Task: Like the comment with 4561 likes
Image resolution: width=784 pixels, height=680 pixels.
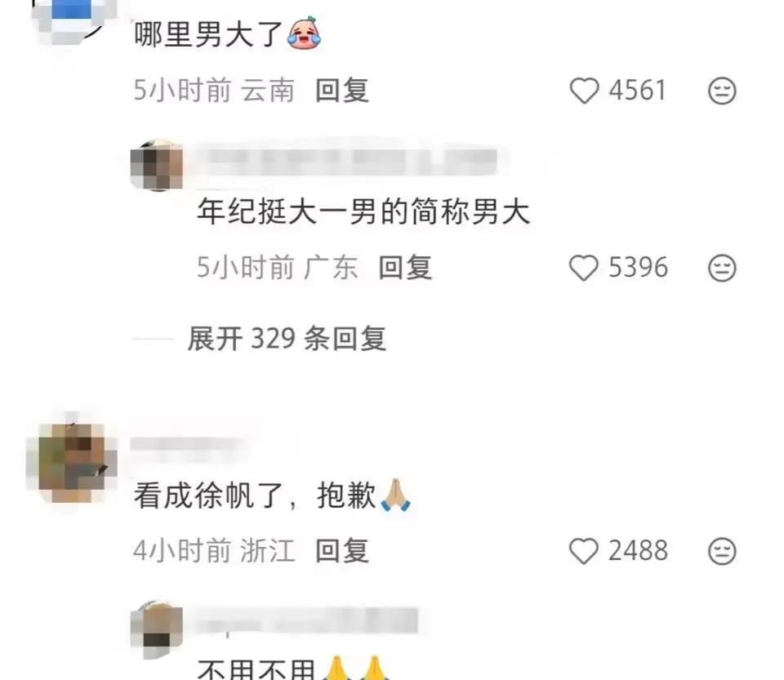Action: click(584, 91)
